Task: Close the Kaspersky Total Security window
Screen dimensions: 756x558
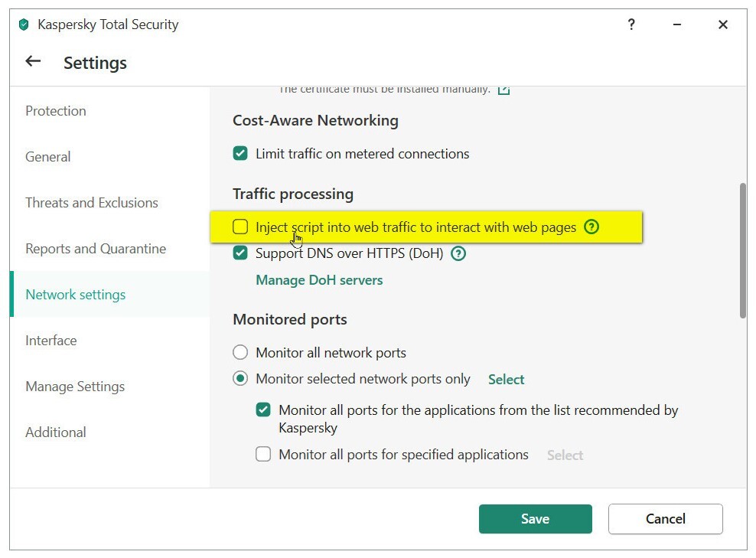Action: tap(723, 24)
